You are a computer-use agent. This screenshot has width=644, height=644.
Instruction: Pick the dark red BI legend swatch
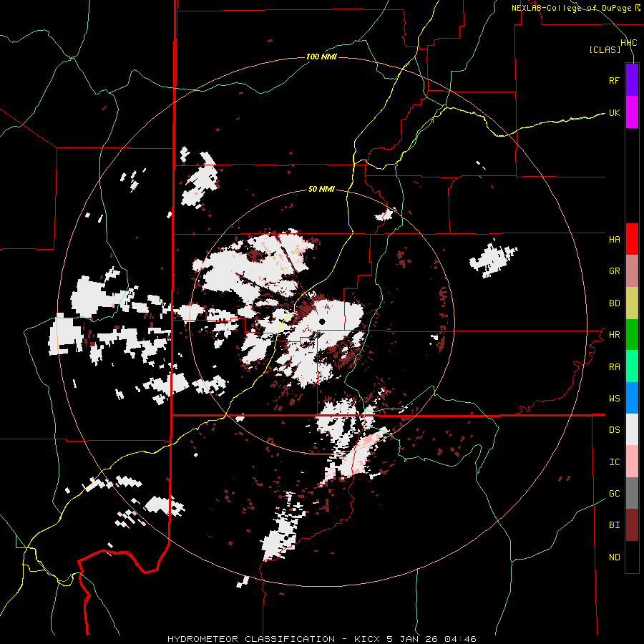(632, 525)
